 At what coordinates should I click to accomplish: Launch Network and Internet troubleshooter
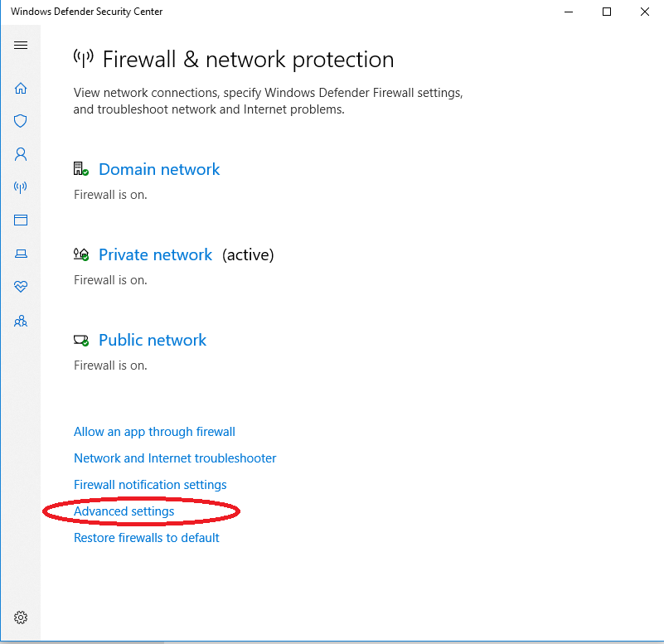pyautogui.click(x=175, y=458)
